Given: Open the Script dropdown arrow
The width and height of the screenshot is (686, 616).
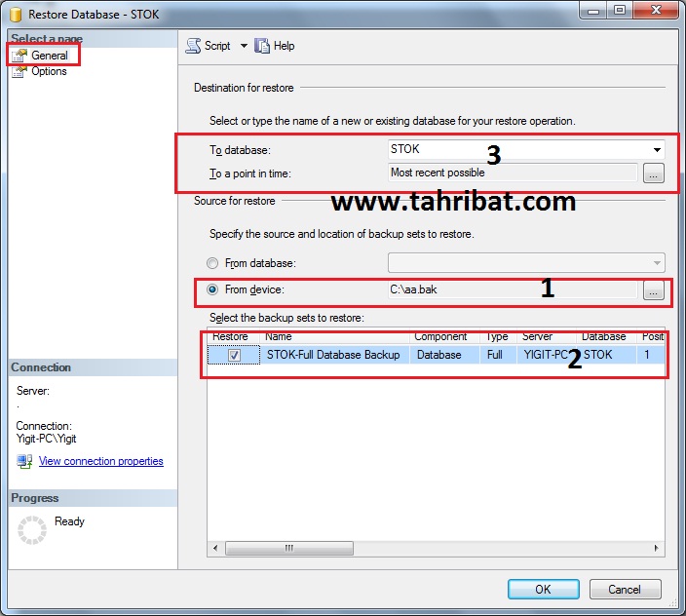Looking at the screenshot, I should click(x=244, y=46).
